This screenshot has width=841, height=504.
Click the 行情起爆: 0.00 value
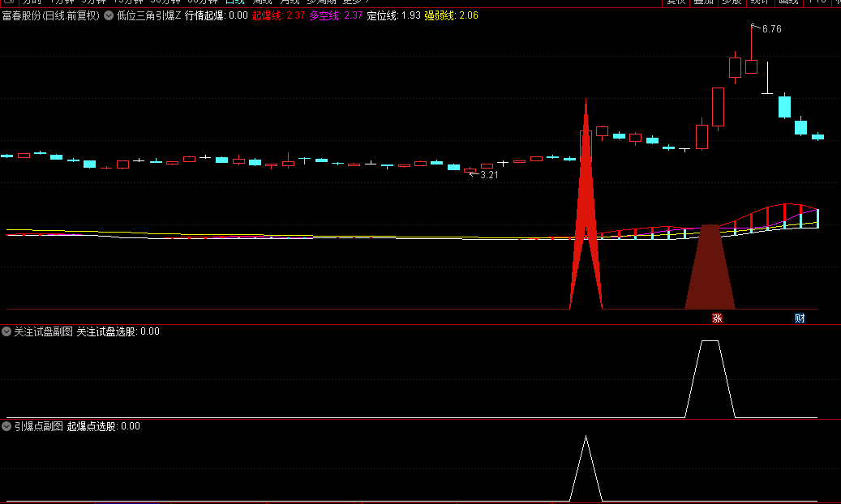pyautogui.click(x=217, y=15)
